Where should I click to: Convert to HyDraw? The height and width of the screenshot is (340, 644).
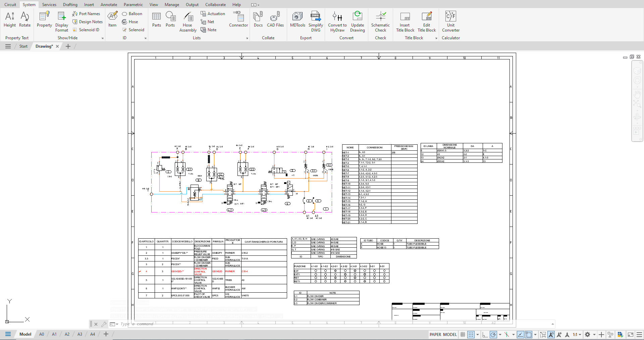(337, 21)
